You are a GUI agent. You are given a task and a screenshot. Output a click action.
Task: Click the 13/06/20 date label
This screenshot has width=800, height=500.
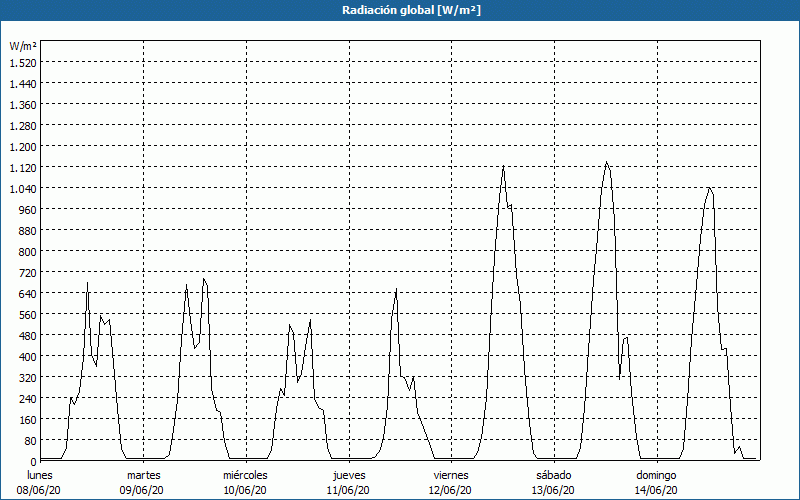[553, 490]
